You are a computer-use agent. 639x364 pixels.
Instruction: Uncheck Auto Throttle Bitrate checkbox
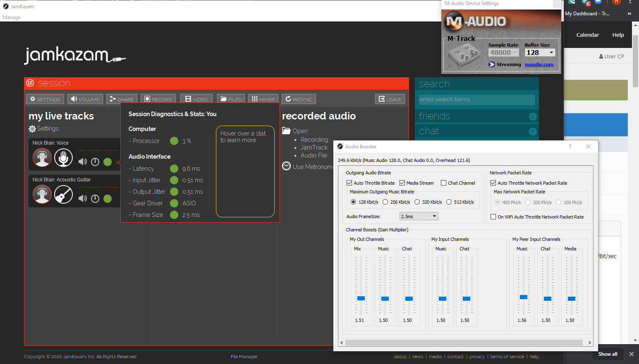click(349, 183)
